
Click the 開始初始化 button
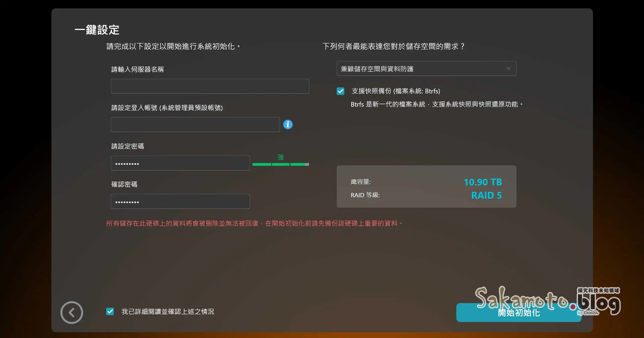pyautogui.click(x=519, y=313)
